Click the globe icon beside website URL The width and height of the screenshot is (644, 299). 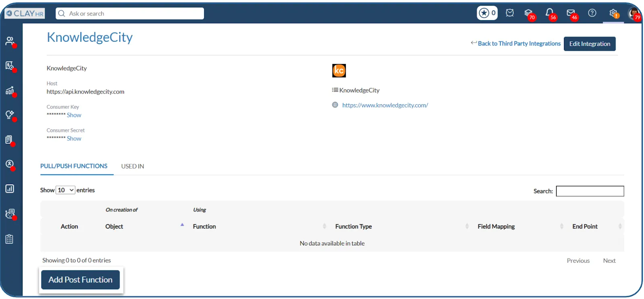335,105
